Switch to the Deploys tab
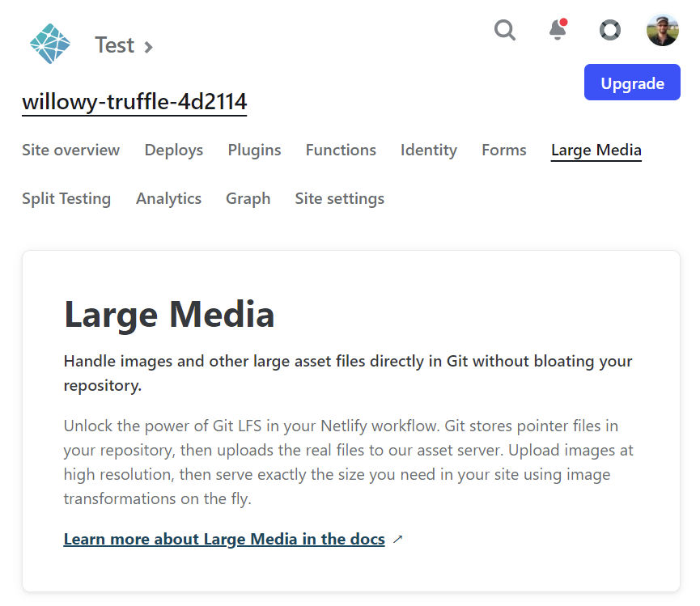 [x=174, y=150]
